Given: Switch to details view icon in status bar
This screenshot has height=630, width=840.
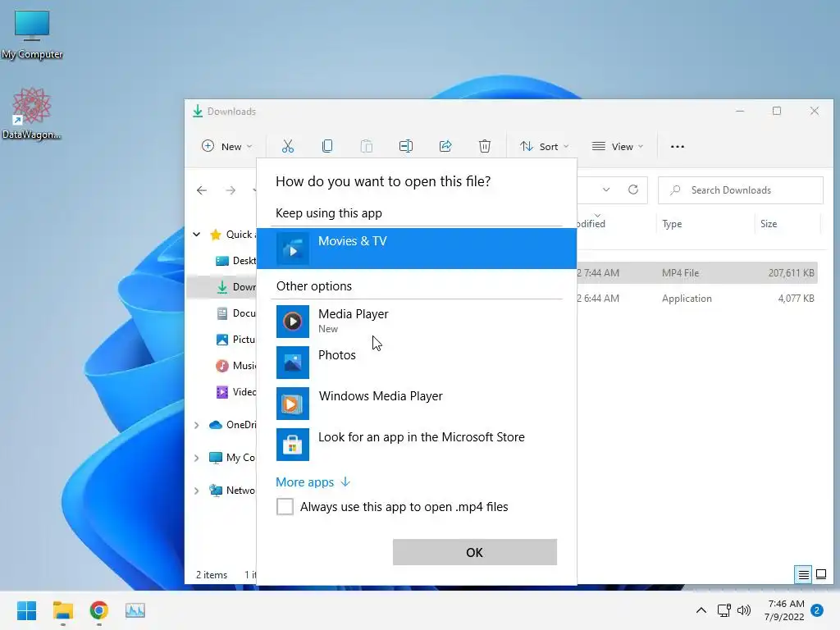Looking at the screenshot, I should (x=804, y=575).
